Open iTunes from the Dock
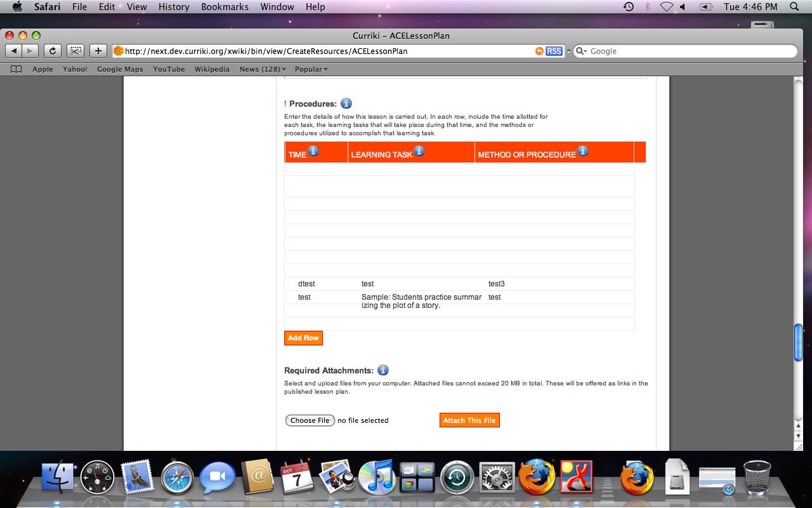This screenshot has height=508, width=812. coord(377,478)
